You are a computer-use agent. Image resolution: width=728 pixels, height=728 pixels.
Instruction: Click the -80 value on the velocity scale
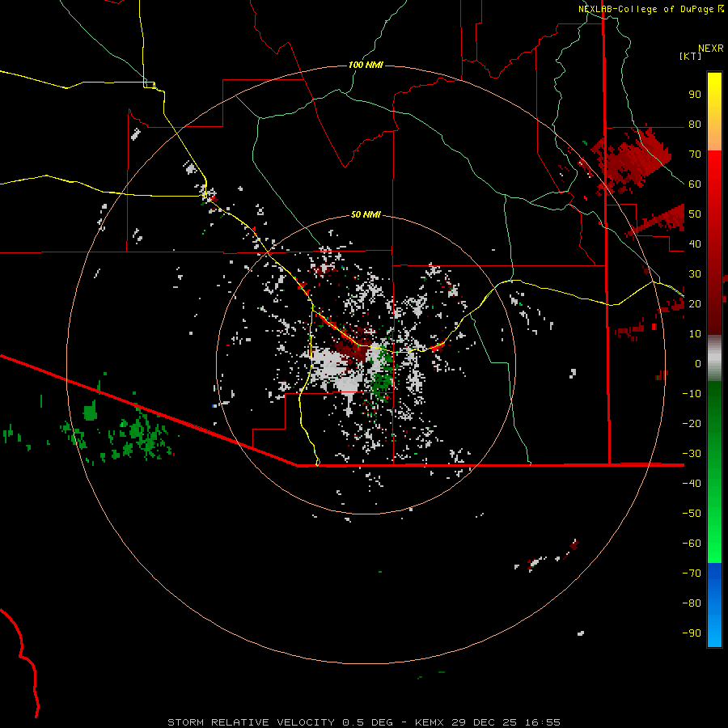pos(692,603)
